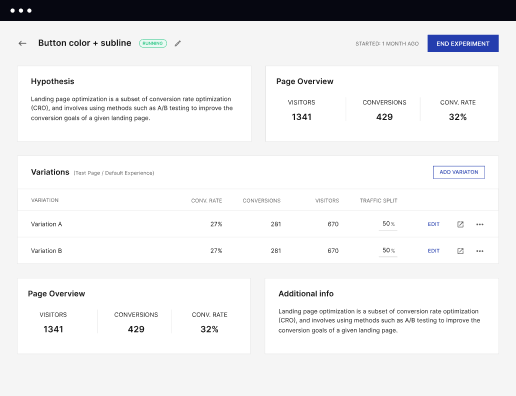The height and width of the screenshot is (396, 516).
Task: Set the traffic split field for Variation A
Action: click(388, 224)
